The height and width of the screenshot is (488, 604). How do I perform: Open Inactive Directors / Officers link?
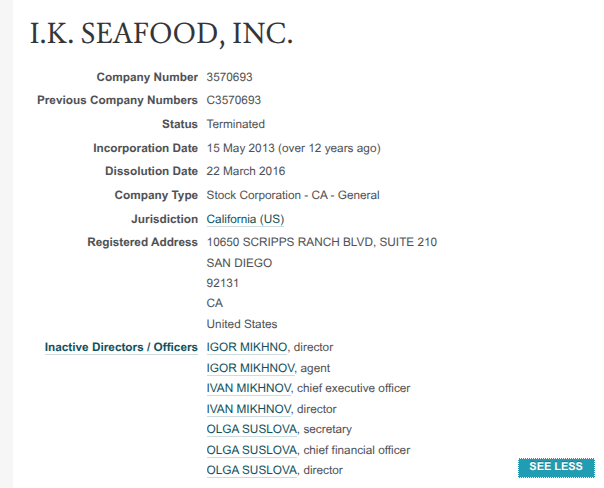coord(121,347)
